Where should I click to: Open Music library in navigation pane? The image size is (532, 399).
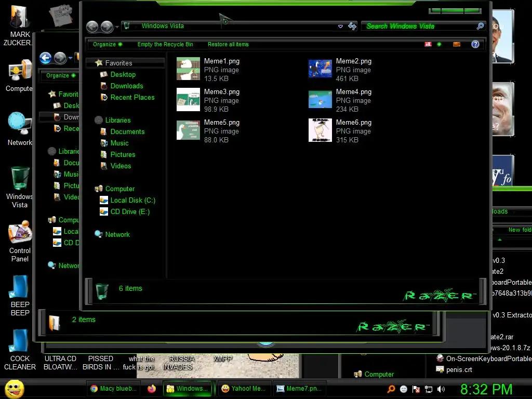pos(114,143)
